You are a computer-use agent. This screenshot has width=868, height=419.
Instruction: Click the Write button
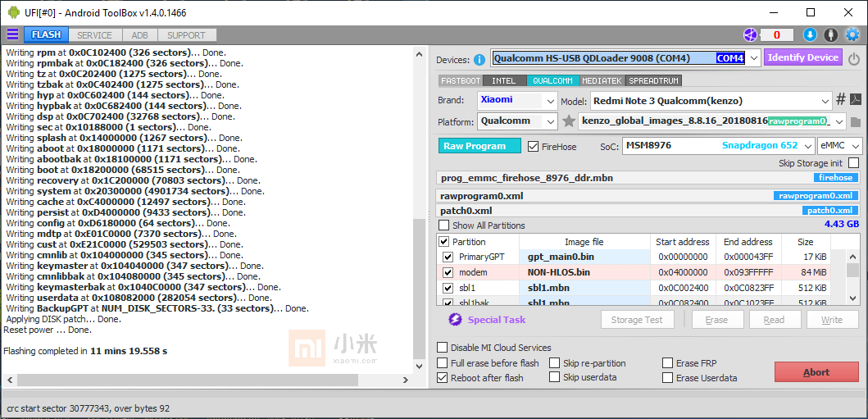click(x=832, y=319)
